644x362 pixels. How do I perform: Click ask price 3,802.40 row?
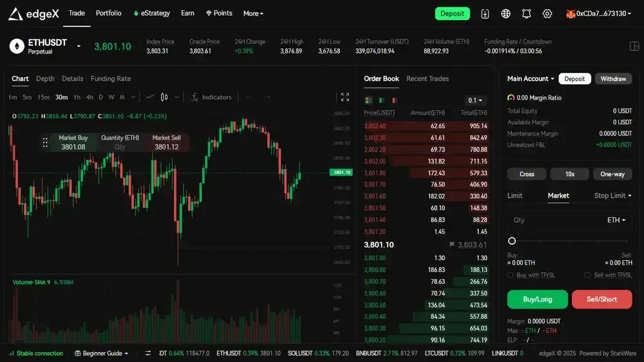coord(426,126)
